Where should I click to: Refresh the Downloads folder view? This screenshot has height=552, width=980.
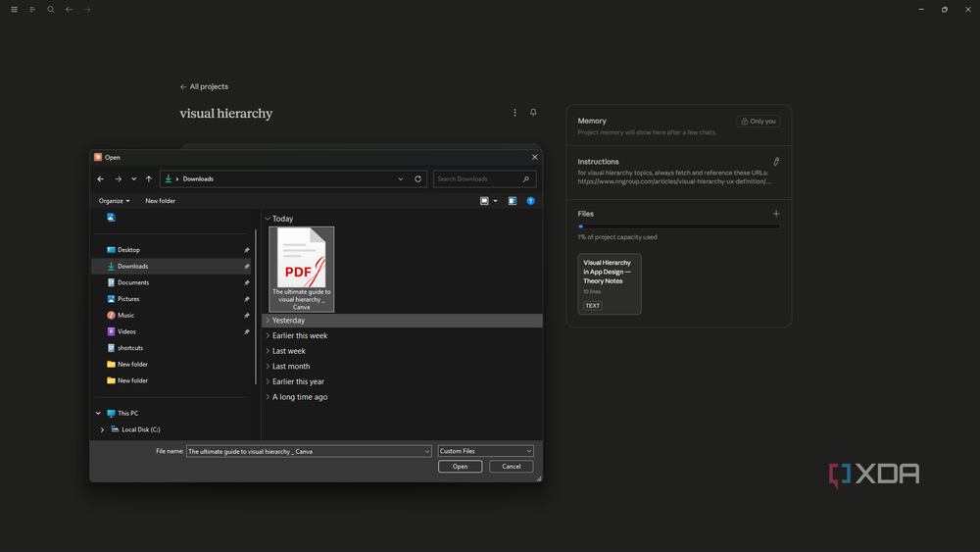coord(418,178)
